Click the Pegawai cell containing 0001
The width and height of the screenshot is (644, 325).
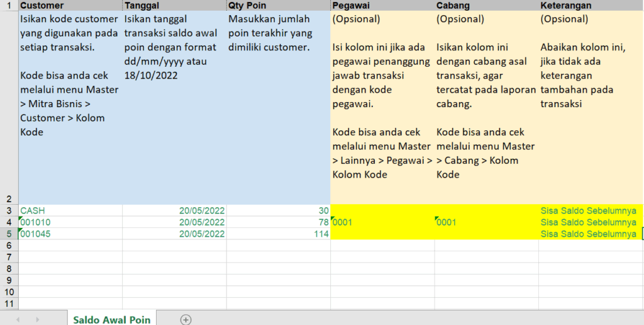point(382,222)
